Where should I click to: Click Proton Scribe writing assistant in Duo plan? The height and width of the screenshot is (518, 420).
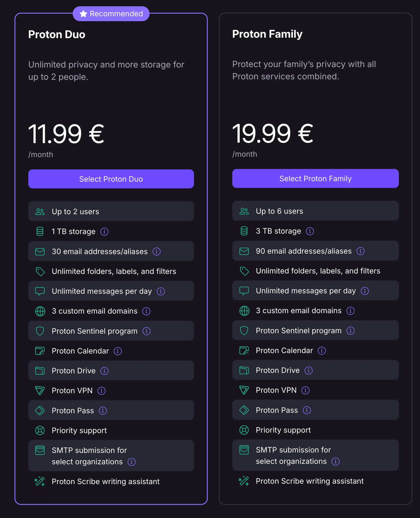[105, 481]
